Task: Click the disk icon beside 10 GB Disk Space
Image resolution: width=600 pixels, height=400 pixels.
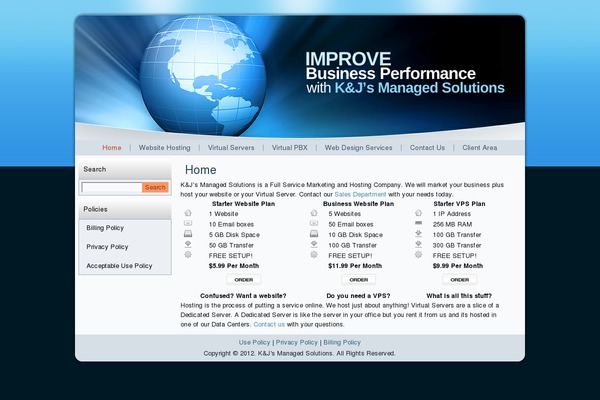Action: pos(314,233)
